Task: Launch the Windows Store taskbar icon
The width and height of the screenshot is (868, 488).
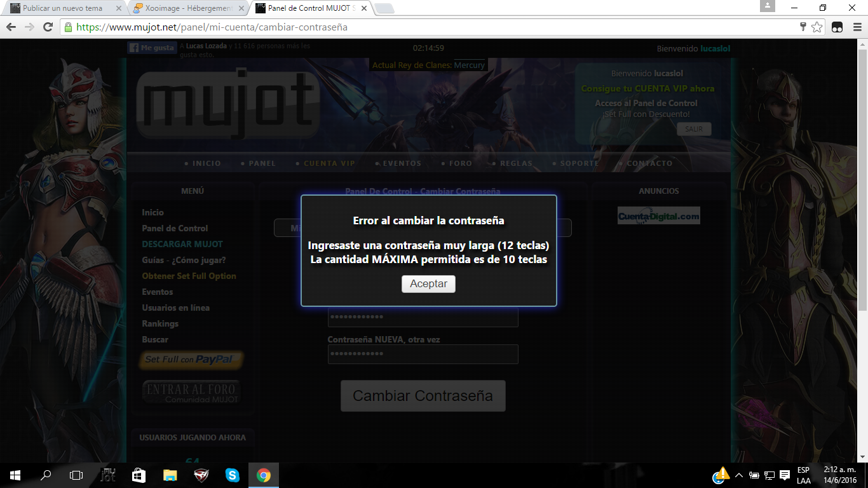Action: [139, 475]
